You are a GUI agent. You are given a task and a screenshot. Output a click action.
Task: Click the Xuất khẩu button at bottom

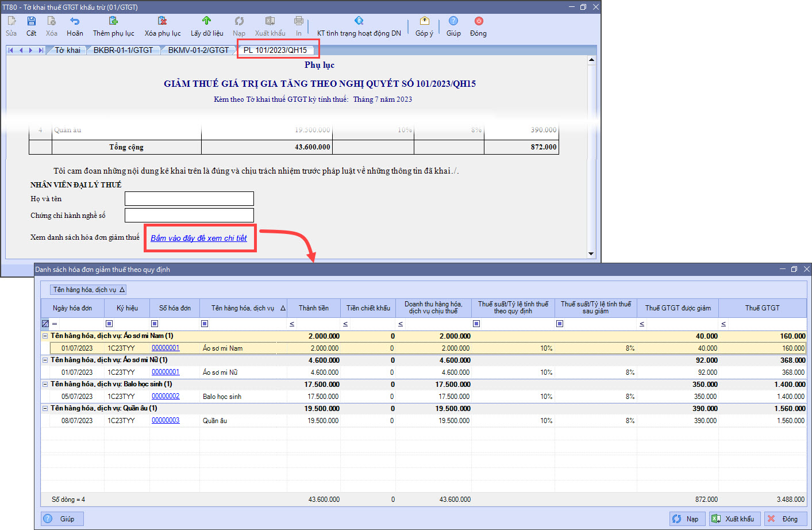(x=734, y=519)
